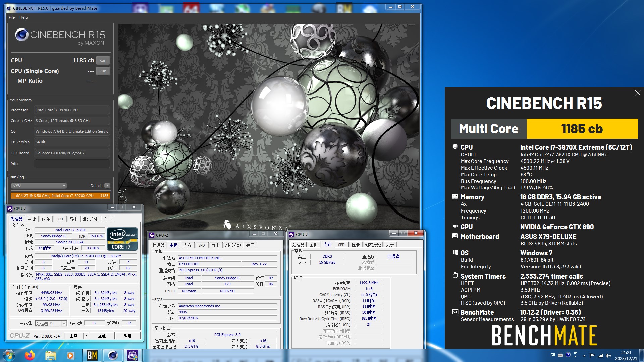644x362 pixels.
Task: Close the BenchMate result overlay
Action: click(638, 93)
